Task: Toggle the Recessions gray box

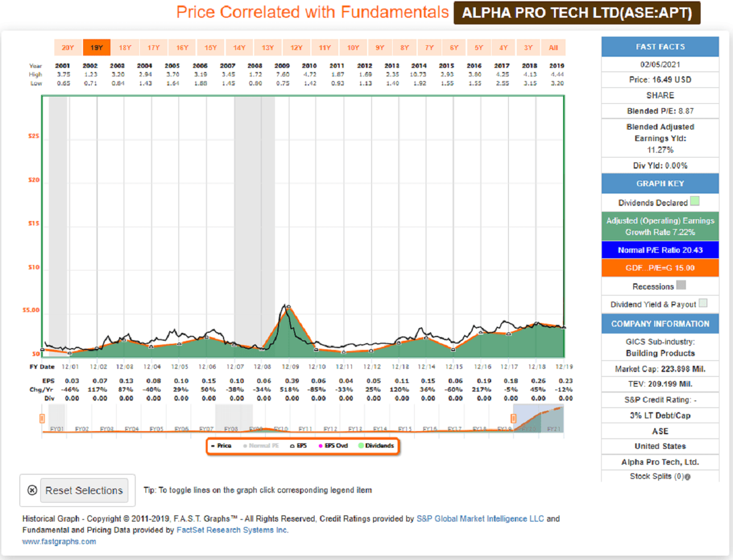Action: [x=681, y=286]
